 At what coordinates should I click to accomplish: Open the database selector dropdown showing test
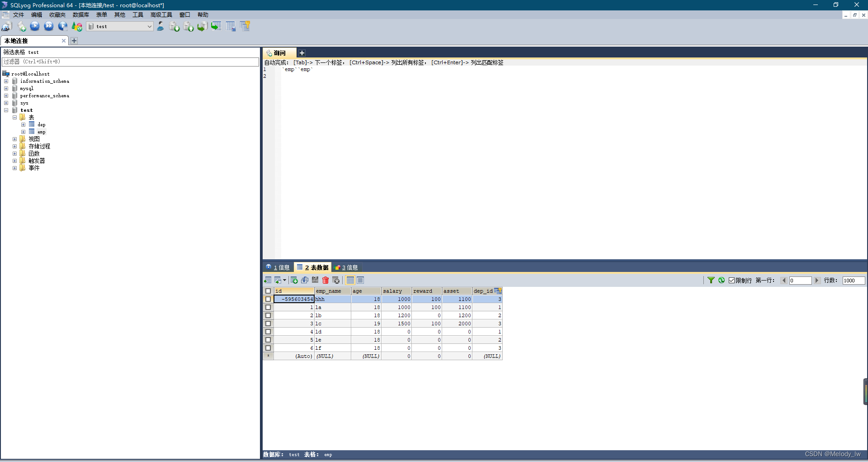120,26
